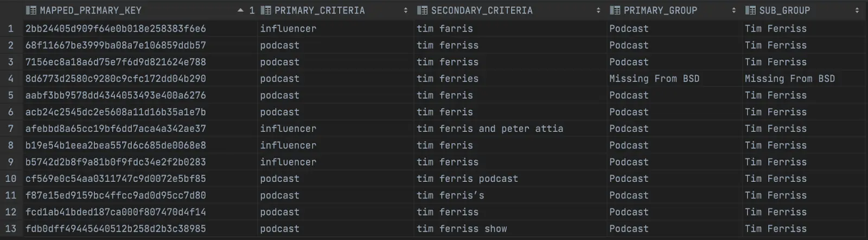Toggle ascending sort arrow on MAPPED_PRIMARY_KEY
Screen dimensions: 868x240
click(240, 10)
